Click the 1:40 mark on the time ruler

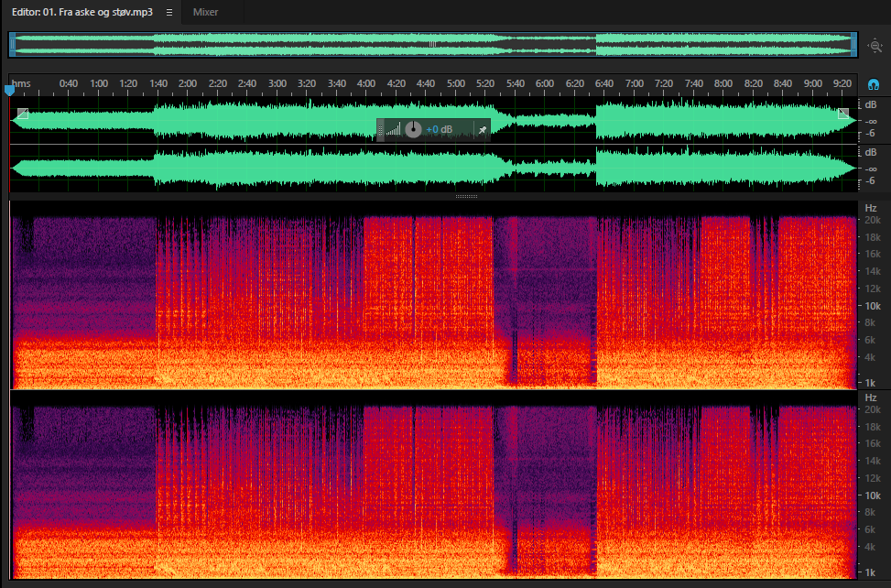pos(158,83)
